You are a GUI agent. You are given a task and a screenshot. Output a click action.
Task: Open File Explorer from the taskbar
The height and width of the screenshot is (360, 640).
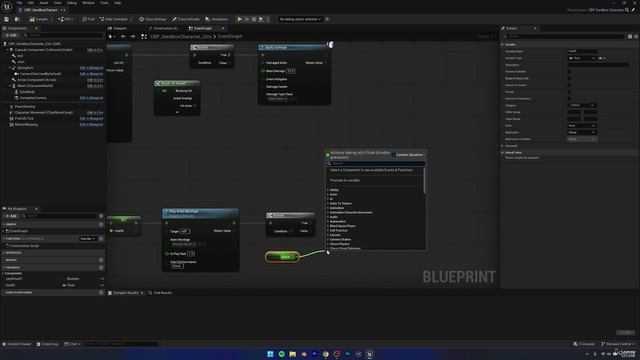[x=293, y=354]
